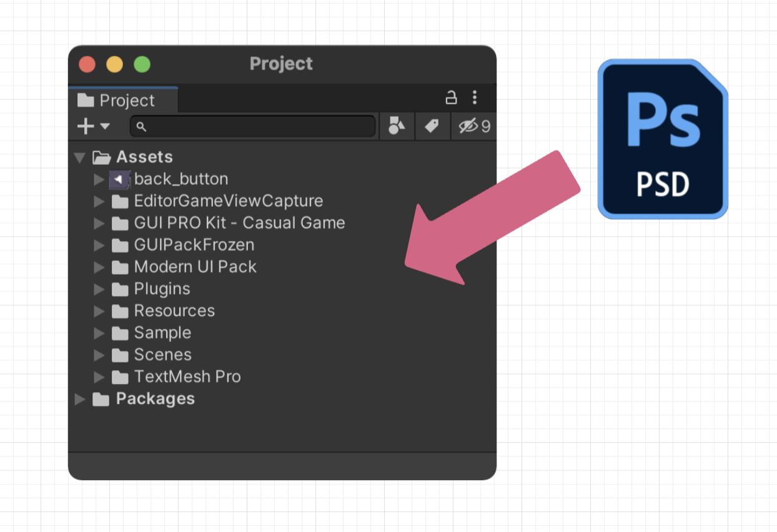Expand the EditorGameViewCapture folder arrow
Screen dimensions: 777x532
(x=99, y=201)
